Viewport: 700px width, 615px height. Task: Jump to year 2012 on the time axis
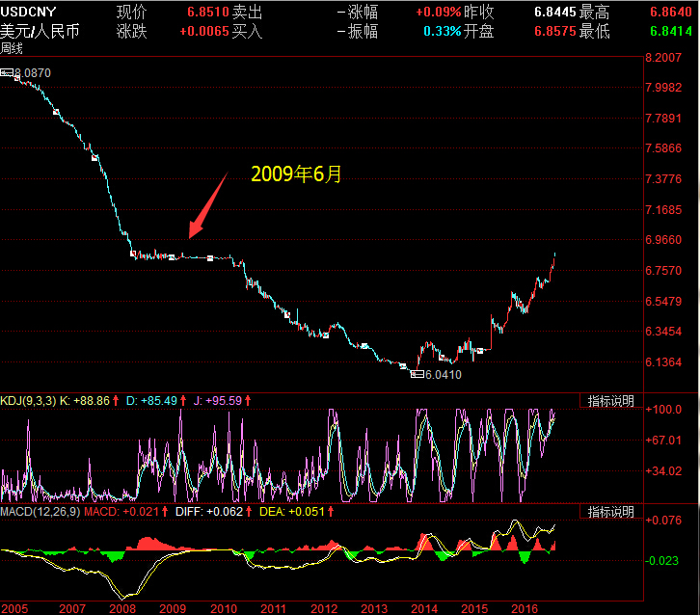tap(324, 608)
